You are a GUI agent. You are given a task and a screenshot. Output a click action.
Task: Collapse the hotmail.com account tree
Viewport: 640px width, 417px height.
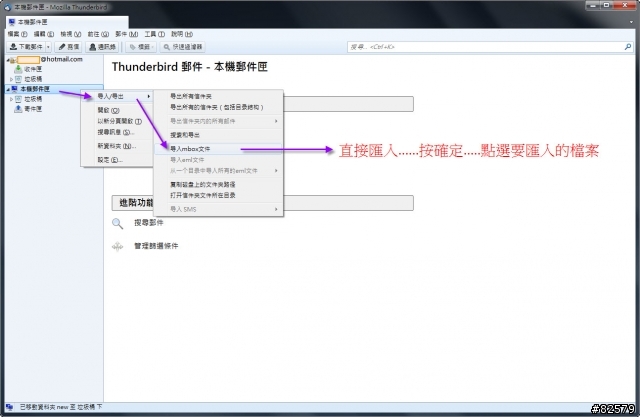8,60
